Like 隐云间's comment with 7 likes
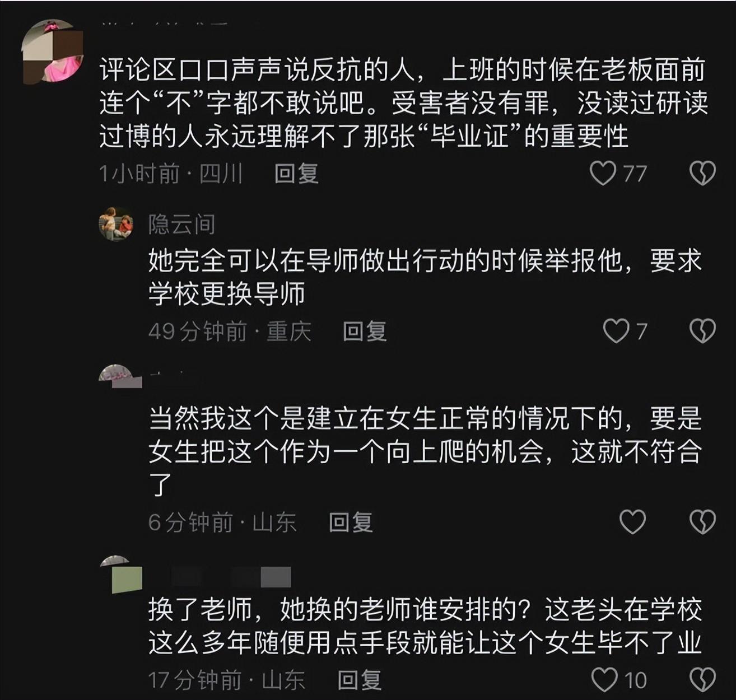 pos(616,331)
